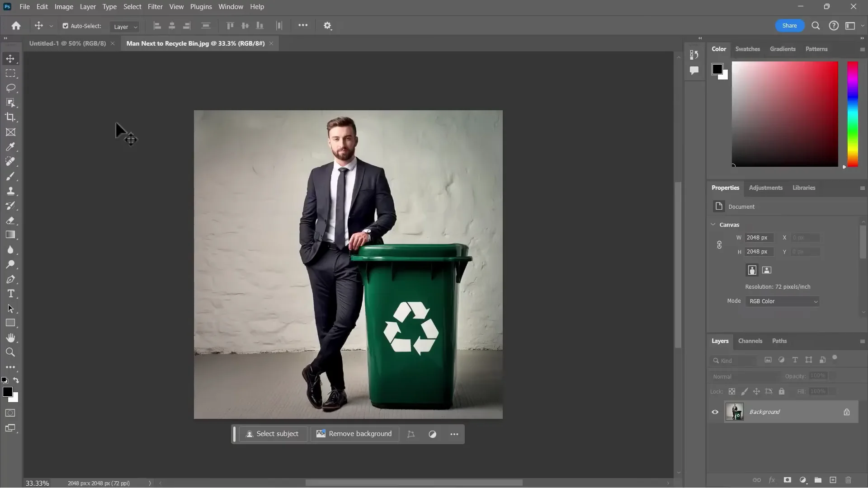Open the Filter menu
868x488 pixels.
pyautogui.click(x=155, y=6)
